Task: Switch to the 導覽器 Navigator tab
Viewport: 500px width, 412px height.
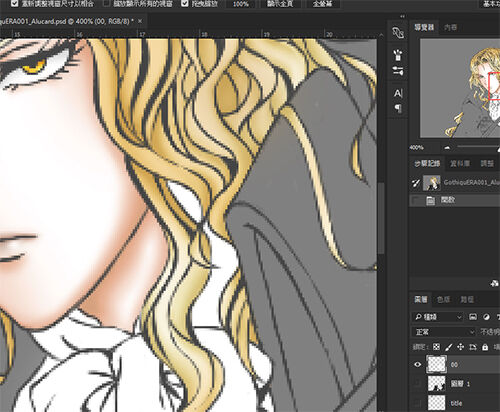Action: tap(424, 27)
